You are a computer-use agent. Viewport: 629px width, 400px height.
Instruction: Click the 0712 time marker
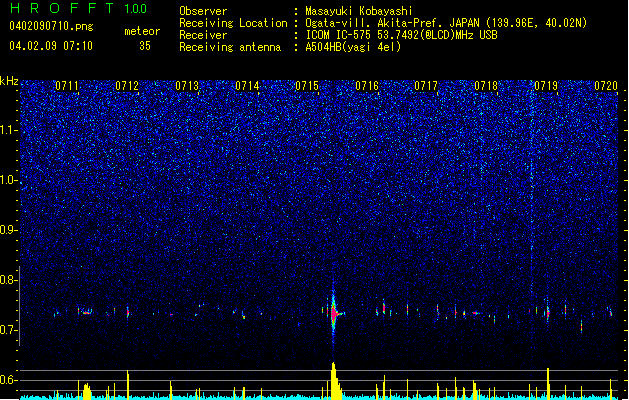pyautogui.click(x=127, y=86)
